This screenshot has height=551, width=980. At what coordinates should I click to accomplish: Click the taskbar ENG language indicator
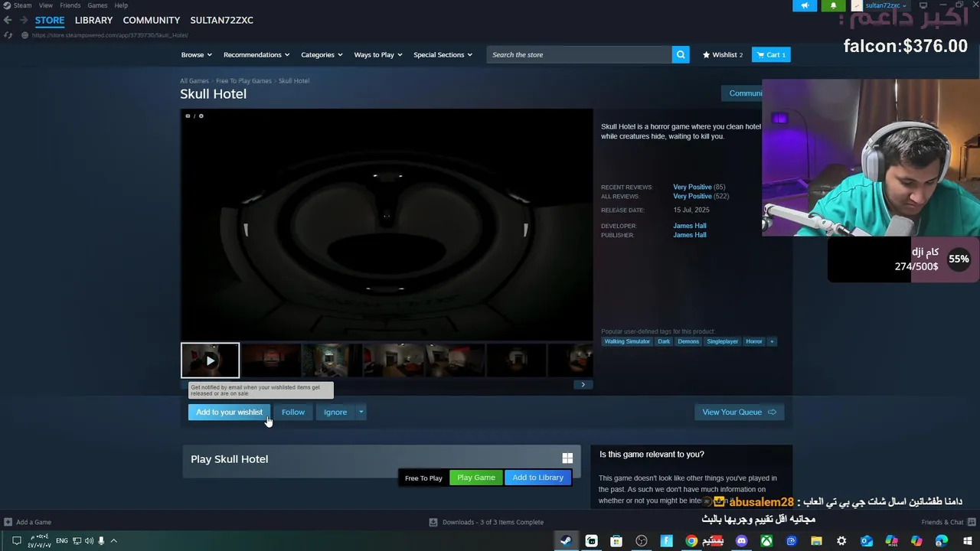(x=62, y=541)
